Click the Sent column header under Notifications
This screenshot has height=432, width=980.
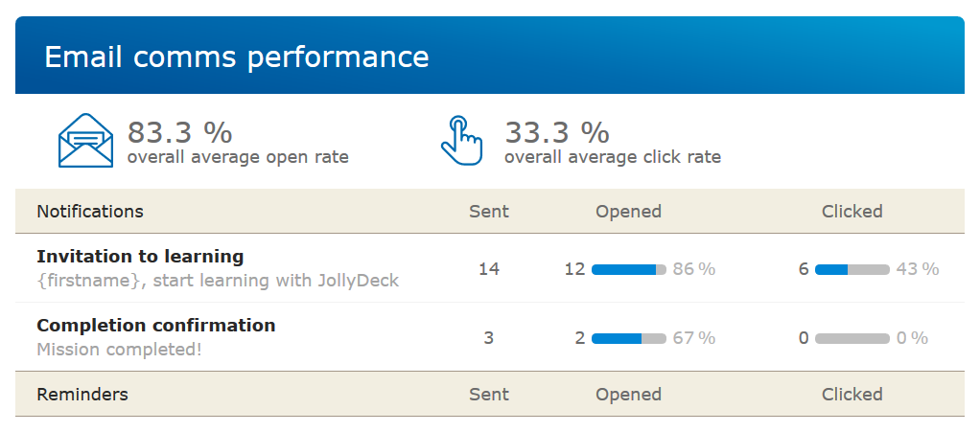pos(489,212)
